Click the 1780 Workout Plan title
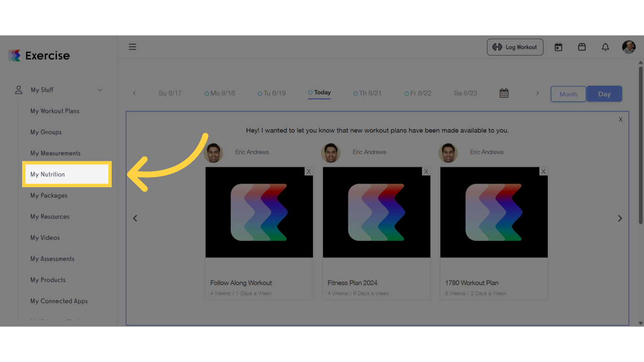This screenshot has height=362, width=644. [x=472, y=283]
